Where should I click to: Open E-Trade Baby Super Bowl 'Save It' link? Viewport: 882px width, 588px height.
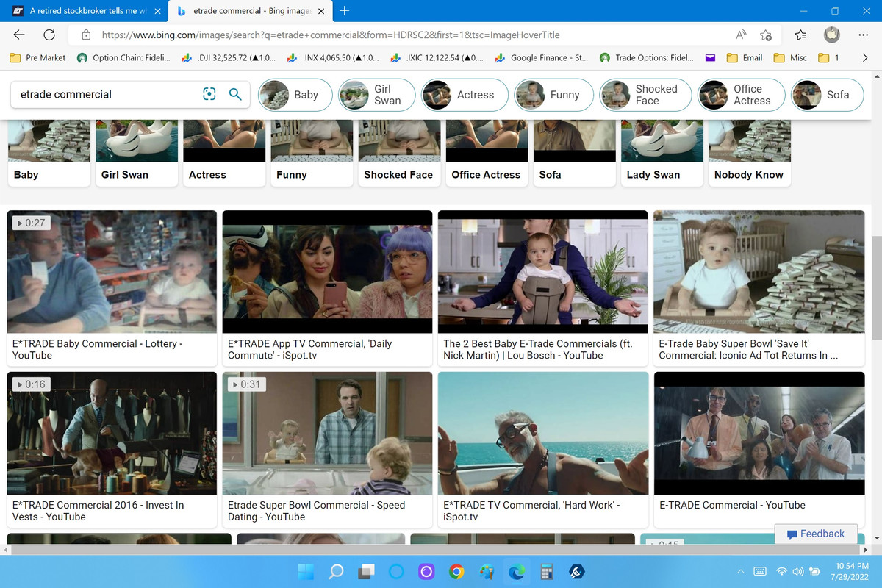coord(748,349)
